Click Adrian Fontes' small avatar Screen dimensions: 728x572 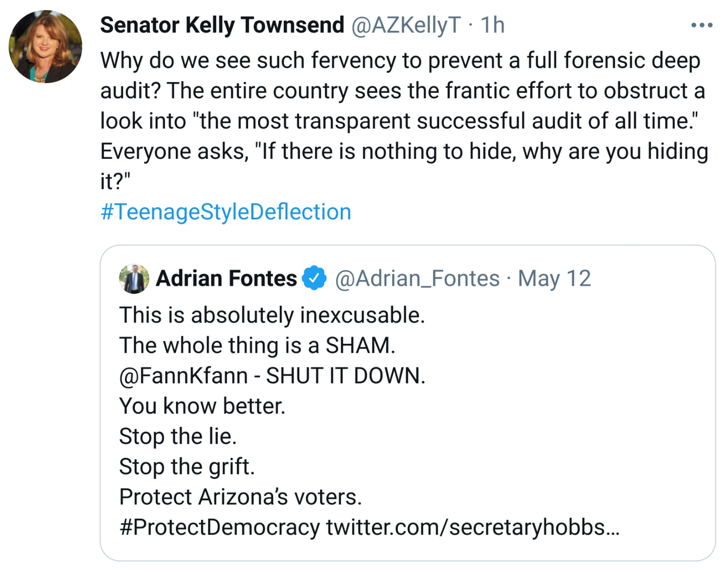coord(134,279)
